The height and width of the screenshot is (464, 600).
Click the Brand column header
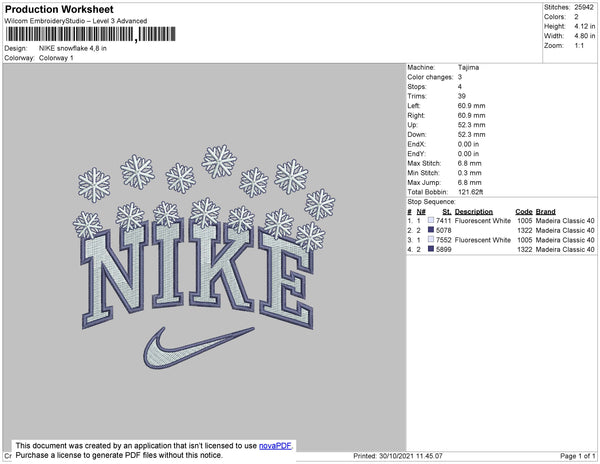click(x=545, y=212)
